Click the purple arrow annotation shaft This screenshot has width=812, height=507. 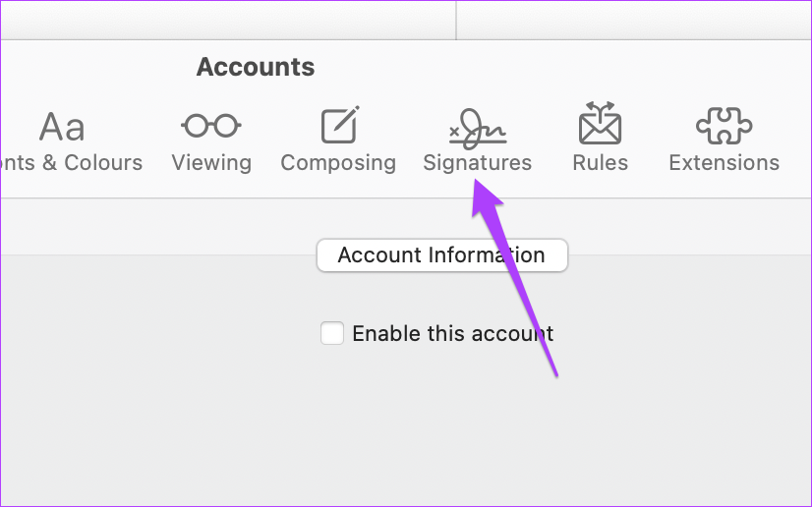pyautogui.click(x=523, y=290)
